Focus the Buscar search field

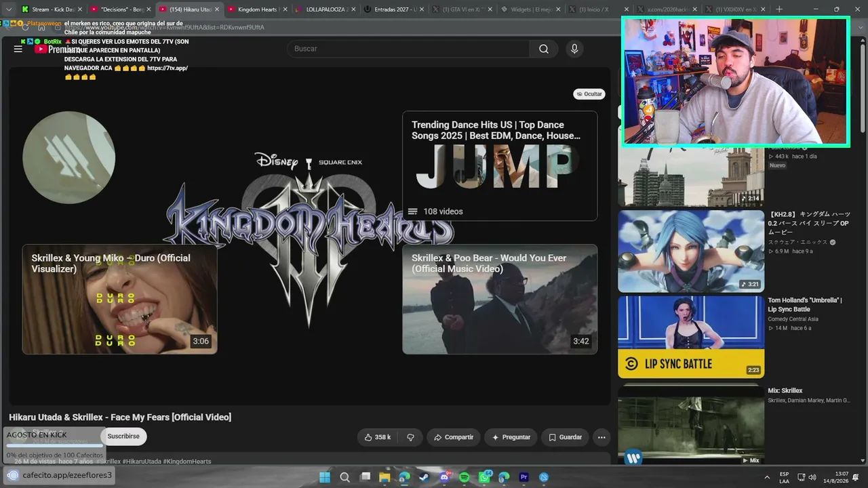408,49
